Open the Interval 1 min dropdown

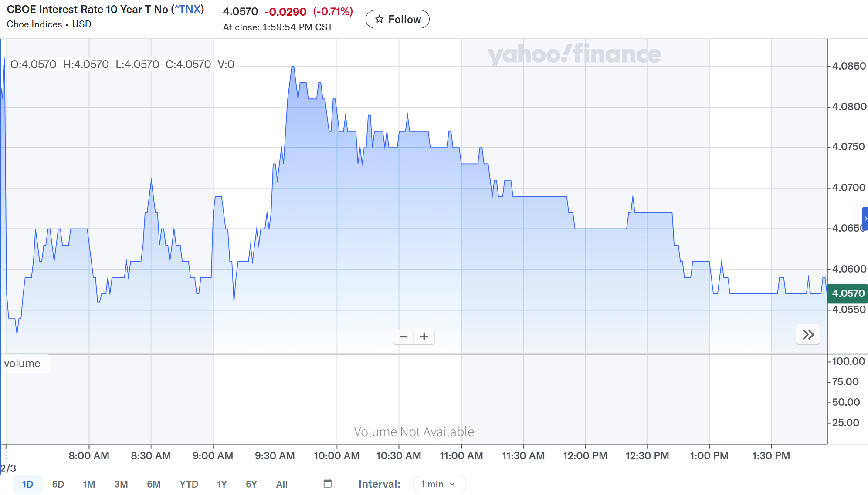[438, 484]
